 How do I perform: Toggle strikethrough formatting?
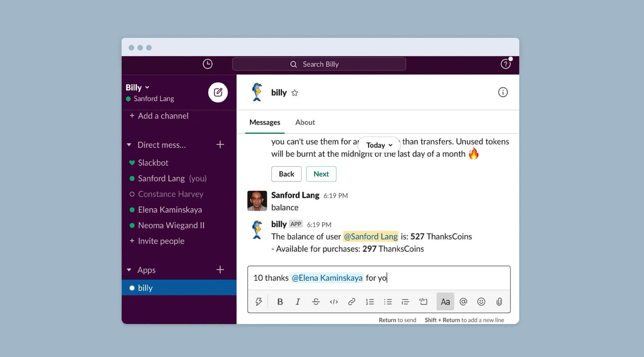tap(316, 302)
